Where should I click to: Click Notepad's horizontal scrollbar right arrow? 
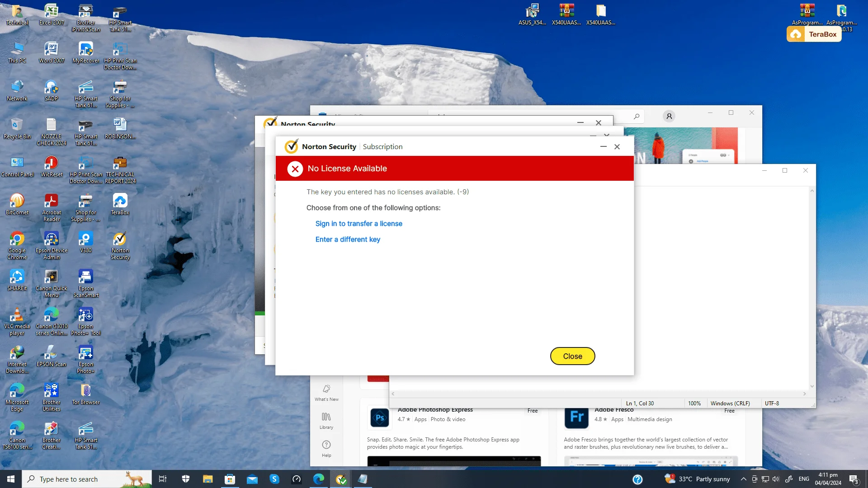805,394
